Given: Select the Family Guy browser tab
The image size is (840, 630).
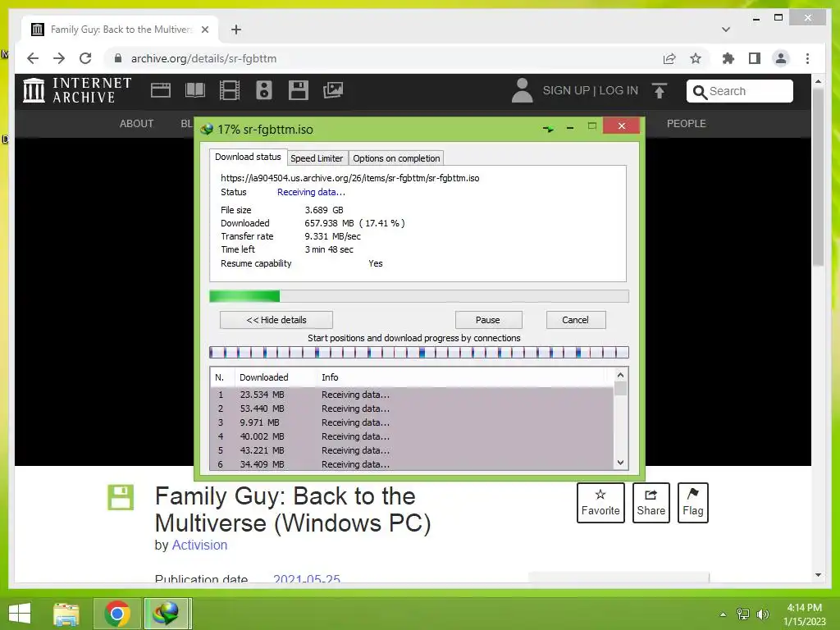Looking at the screenshot, I should click(x=121, y=30).
